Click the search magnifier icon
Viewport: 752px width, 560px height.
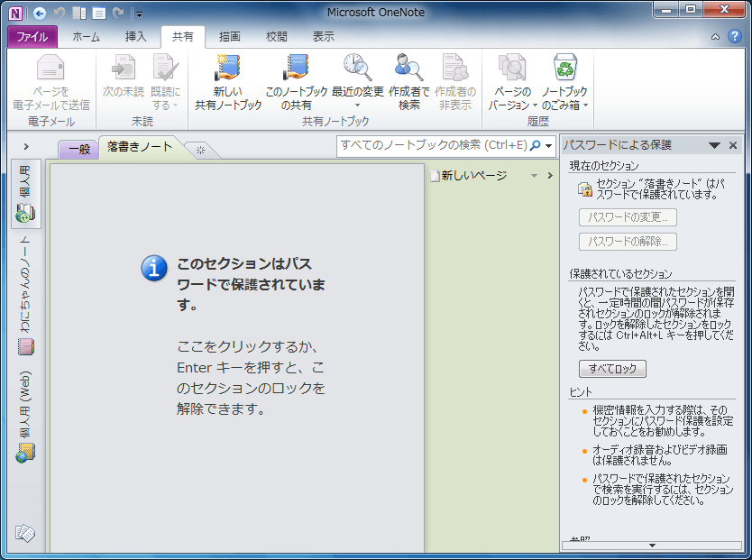(x=536, y=145)
